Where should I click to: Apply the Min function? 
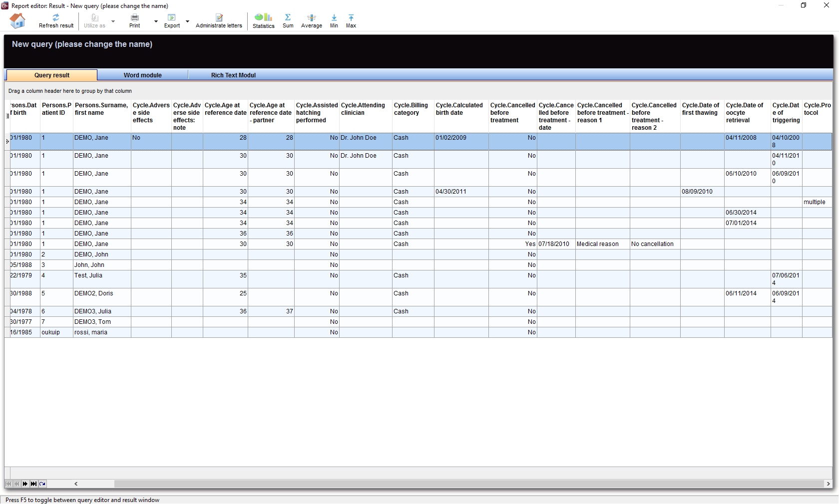[x=334, y=21]
